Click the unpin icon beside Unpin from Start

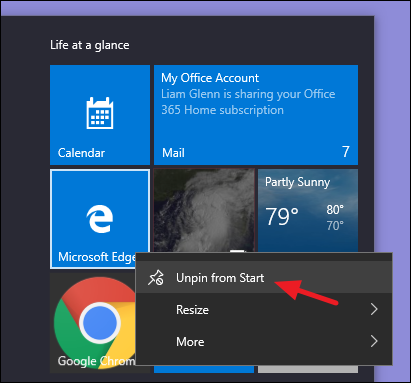156,278
